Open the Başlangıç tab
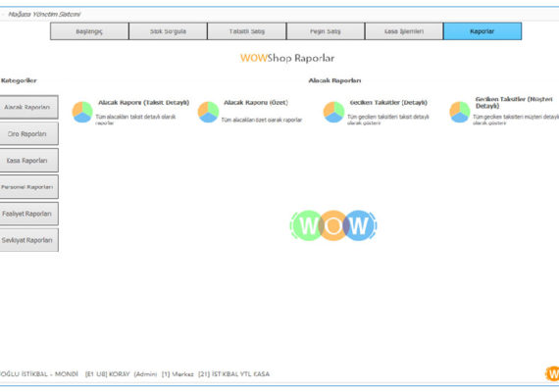The width and height of the screenshot is (559, 392). click(x=89, y=31)
